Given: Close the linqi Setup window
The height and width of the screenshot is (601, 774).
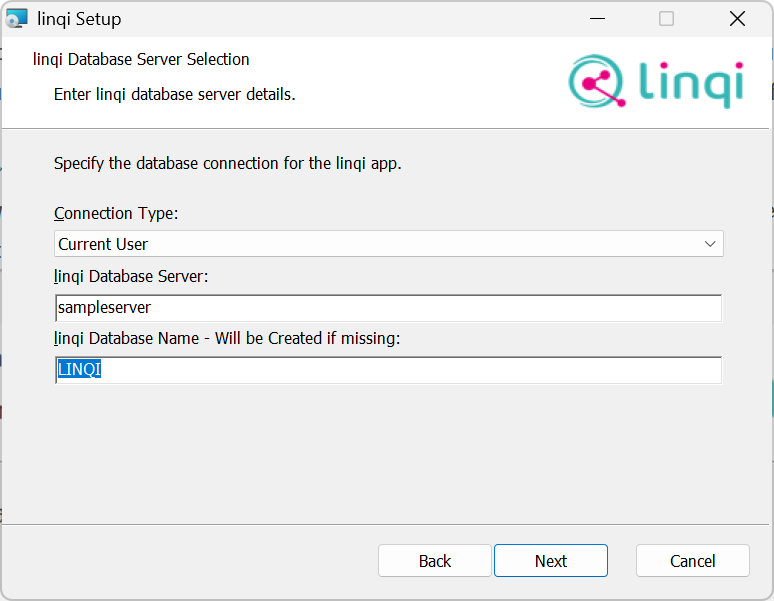Looking at the screenshot, I should [x=737, y=19].
